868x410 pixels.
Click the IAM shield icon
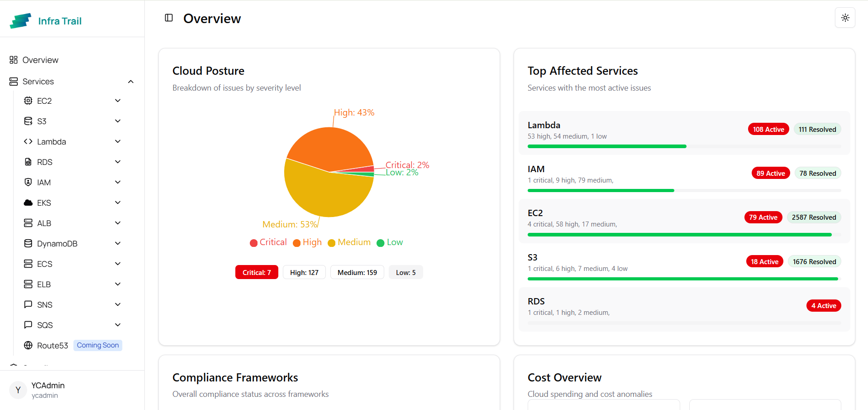coord(28,182)
